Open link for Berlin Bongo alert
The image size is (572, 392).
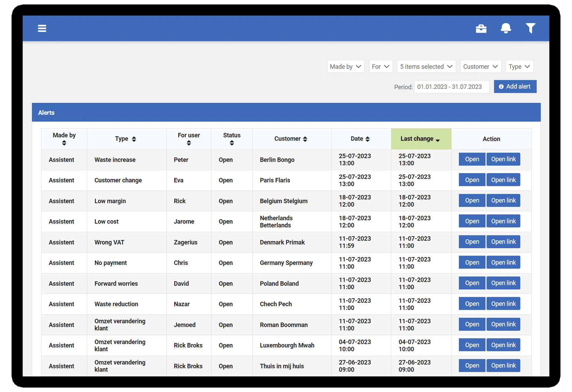coord(503,159)
